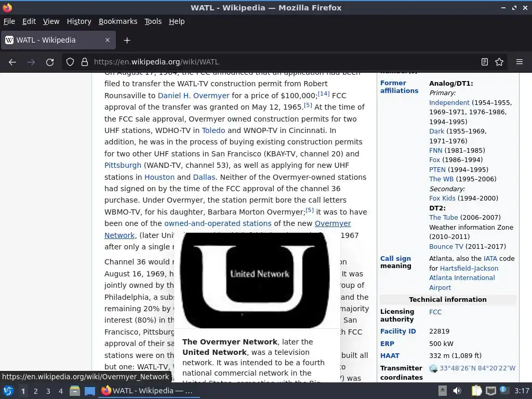Open coordinates 33°48′26″N 84°20′22″W link
This screenshot has width=532, height=399.
pyautogui.click(x=477, y=368)
